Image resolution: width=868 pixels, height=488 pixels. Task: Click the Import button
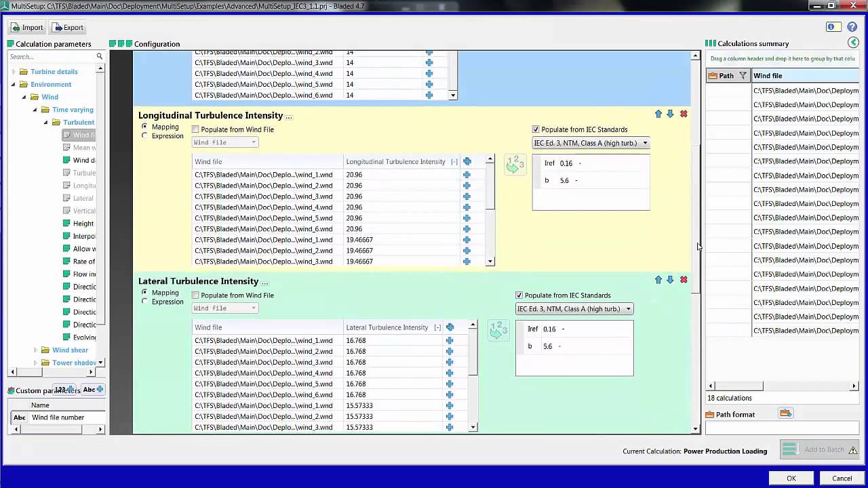pos(27,28)
